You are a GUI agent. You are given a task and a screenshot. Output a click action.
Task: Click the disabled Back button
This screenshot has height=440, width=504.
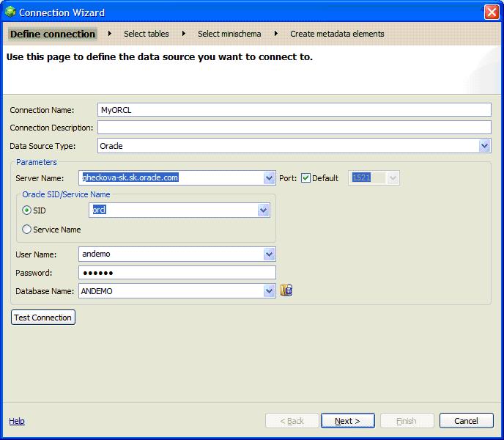click(292, 421)
